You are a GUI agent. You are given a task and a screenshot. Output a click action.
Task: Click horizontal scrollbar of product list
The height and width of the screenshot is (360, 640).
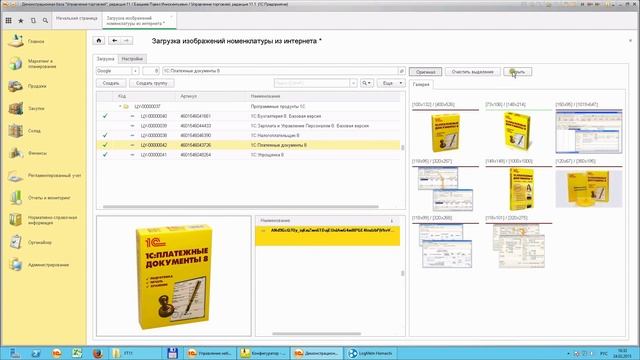[x=241, y=207]
